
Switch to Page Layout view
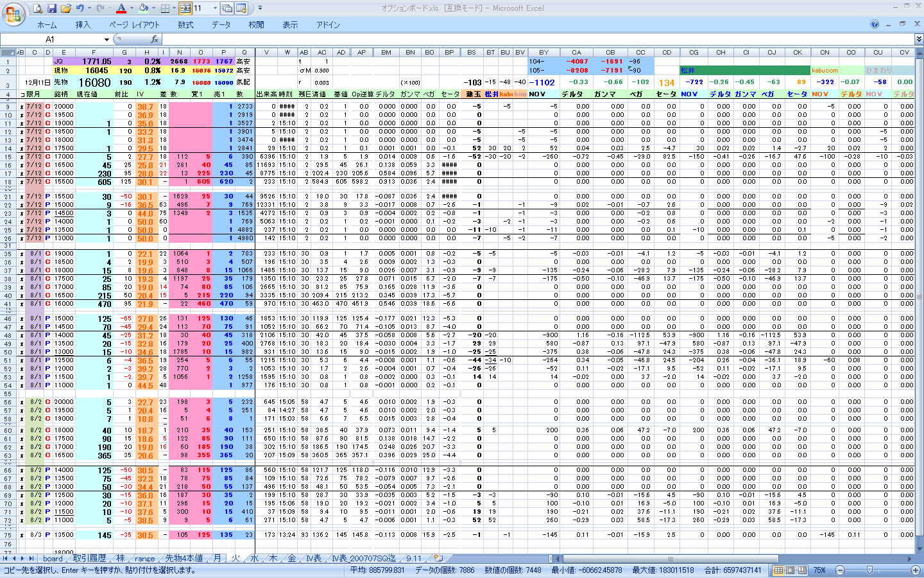click(790, 570)
